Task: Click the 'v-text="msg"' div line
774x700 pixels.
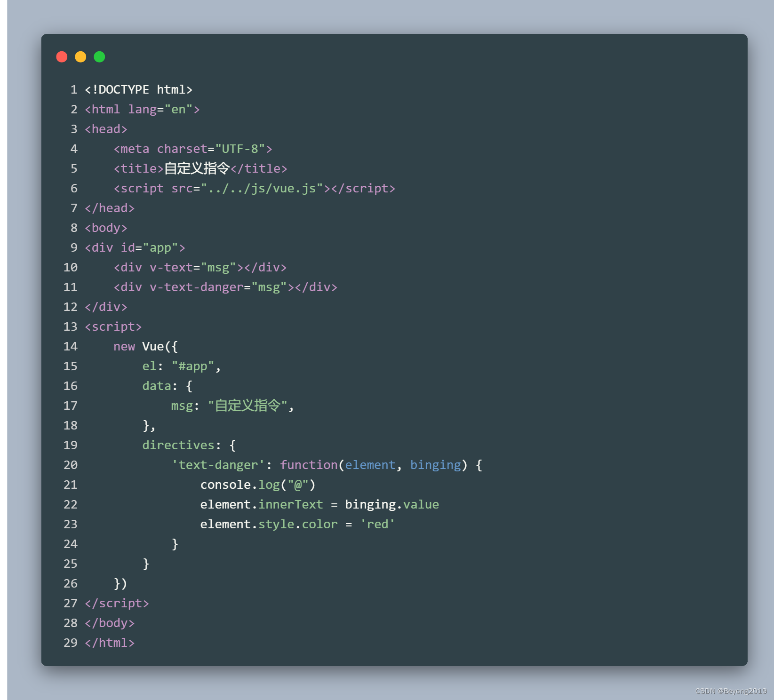Action: pyautogui.click(x=200, y=267)
